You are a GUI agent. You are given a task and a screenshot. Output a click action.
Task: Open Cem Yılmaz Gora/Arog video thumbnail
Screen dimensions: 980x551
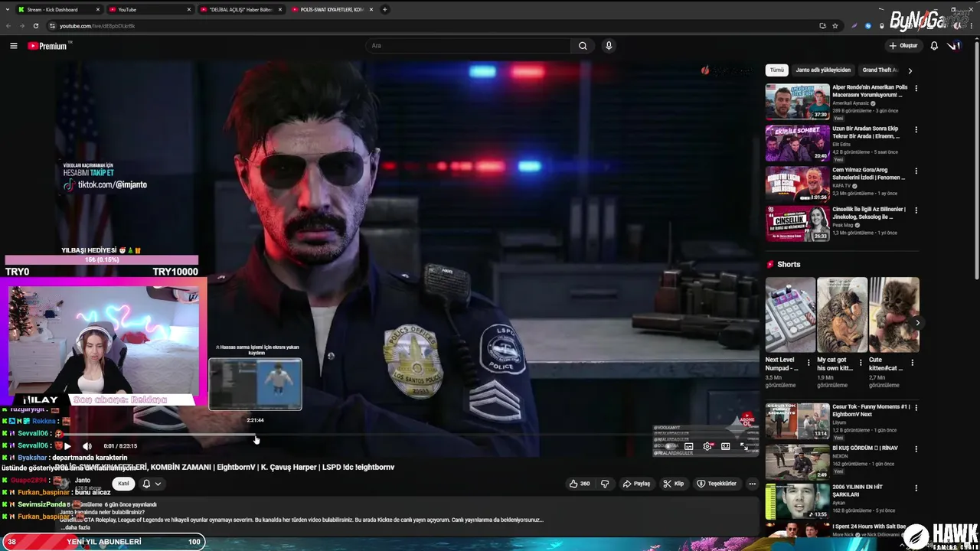pyautogui.click(x=797, y=184)
